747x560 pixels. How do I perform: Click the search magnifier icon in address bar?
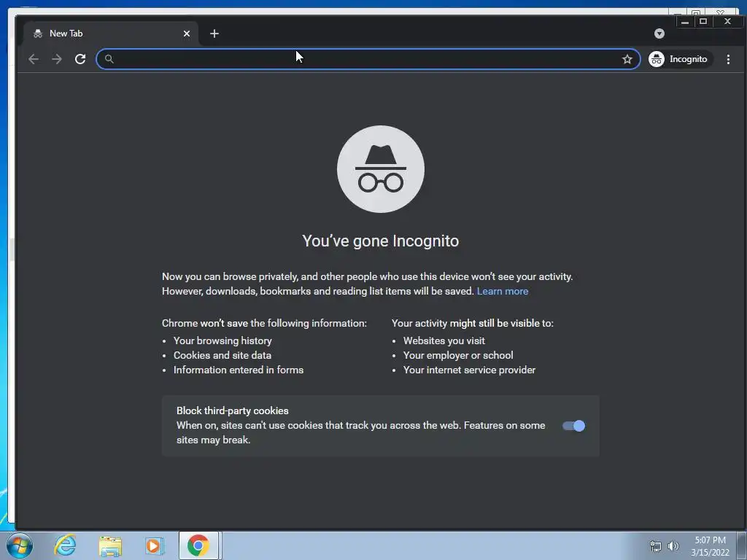[x=109, y=59]
